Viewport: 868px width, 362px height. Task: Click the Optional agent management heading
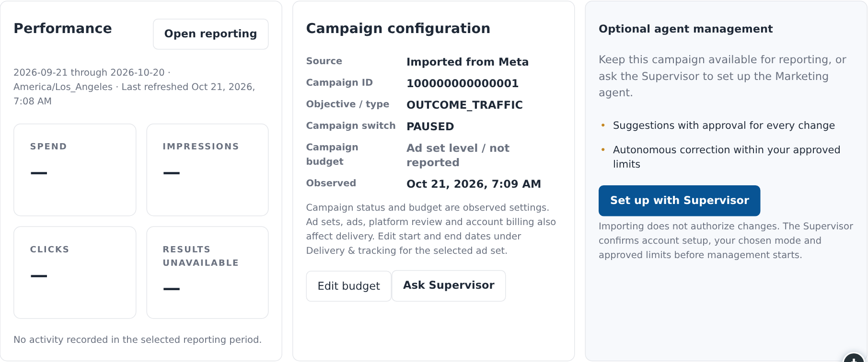click(685, 29)
